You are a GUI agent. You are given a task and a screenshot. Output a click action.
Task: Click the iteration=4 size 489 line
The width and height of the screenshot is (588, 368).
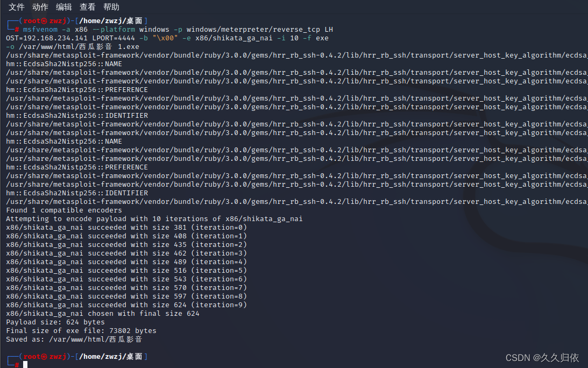point(126,262)
